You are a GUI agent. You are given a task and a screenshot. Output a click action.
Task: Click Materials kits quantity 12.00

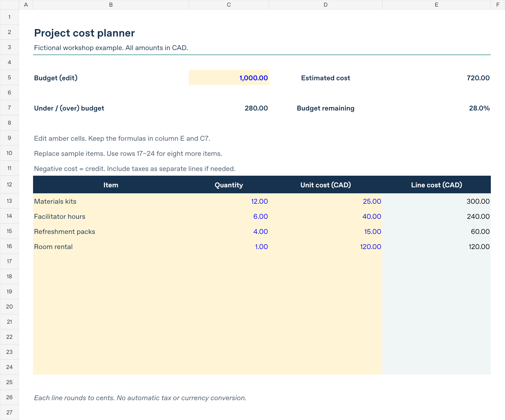click(229, 201)
